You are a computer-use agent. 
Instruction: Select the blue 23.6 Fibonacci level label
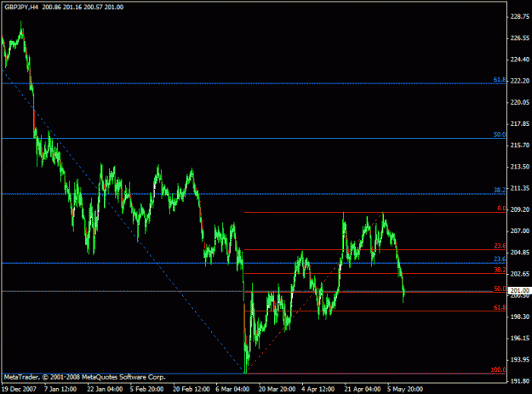(500, 259)
